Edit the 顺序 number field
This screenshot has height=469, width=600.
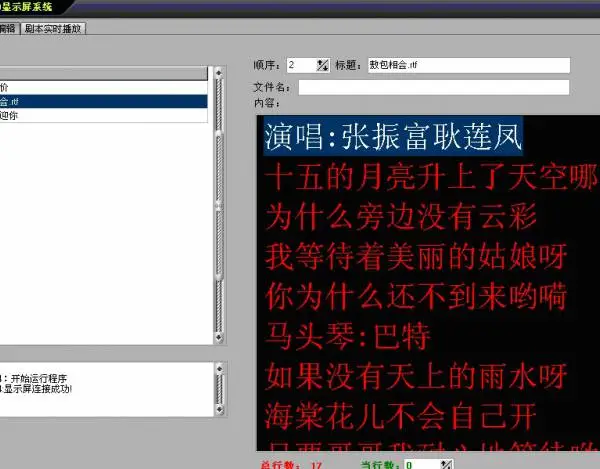[302, 65]
